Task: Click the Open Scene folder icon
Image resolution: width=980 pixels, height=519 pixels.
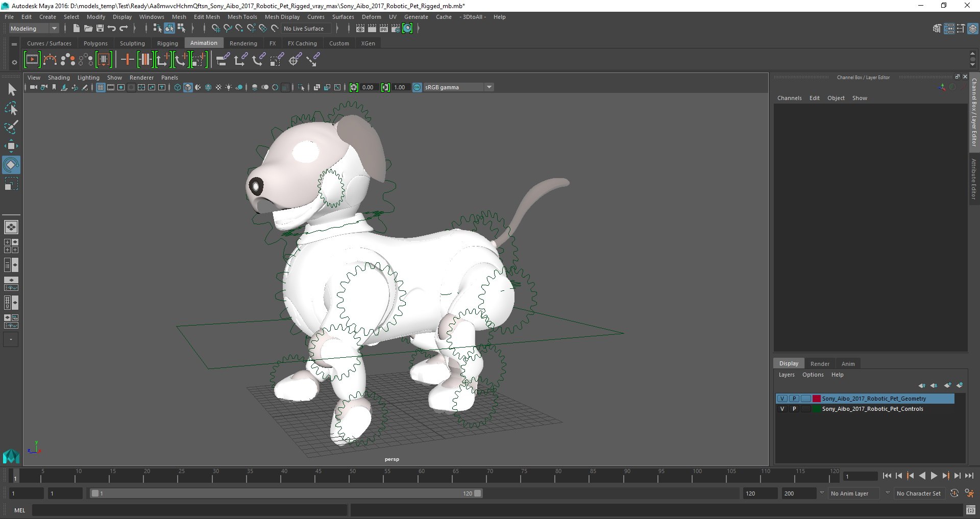Action: (x=88, y=29)
